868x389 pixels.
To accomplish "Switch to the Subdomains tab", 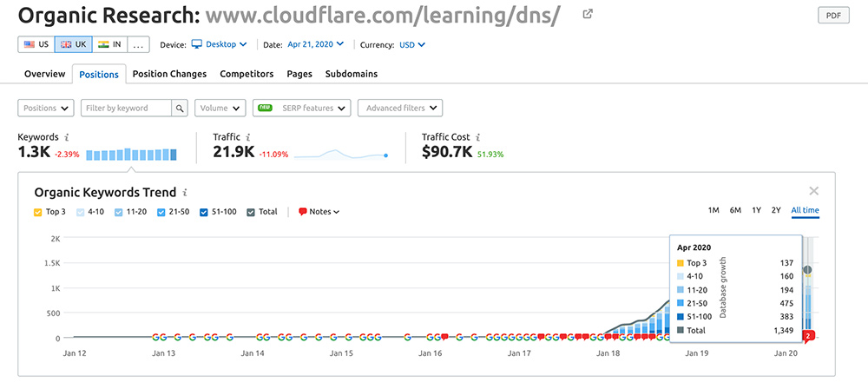I will coord(352,74).
